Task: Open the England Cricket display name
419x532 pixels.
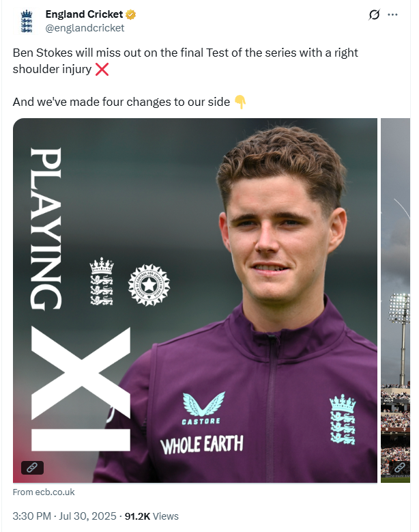Action: [x=84, y=14]
